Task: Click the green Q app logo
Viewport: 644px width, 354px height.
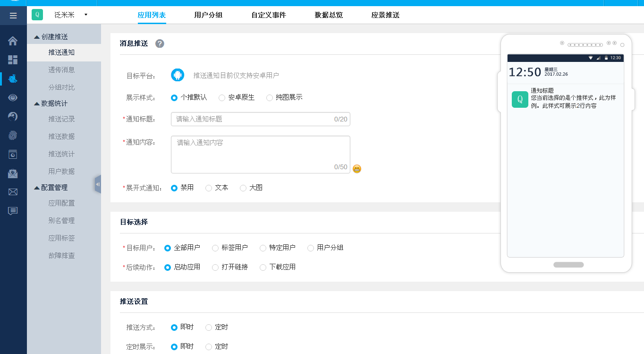Action: pos(37,15)
